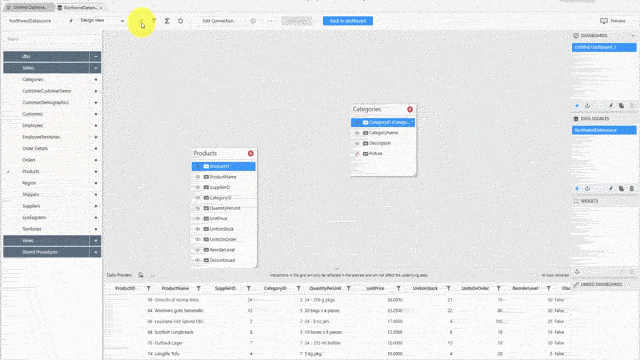Select NorthwindDatasource in Data Sources panel
640x360 pixels.
click(x=604, y=130)
